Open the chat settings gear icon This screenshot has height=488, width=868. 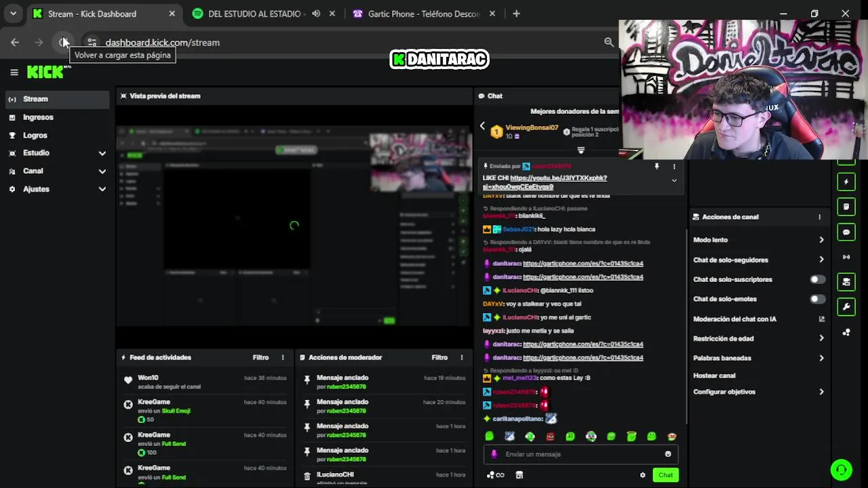[643, 475]
